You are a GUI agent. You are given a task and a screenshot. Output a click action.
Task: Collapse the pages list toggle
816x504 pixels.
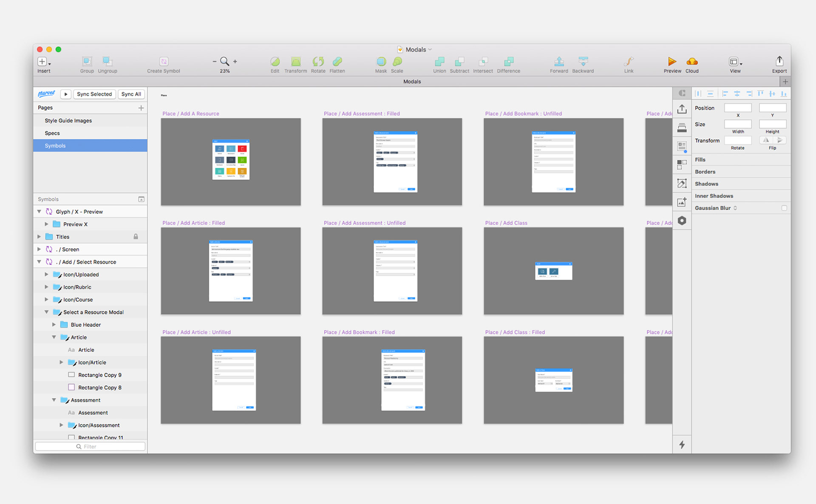(x=141, y=199)
